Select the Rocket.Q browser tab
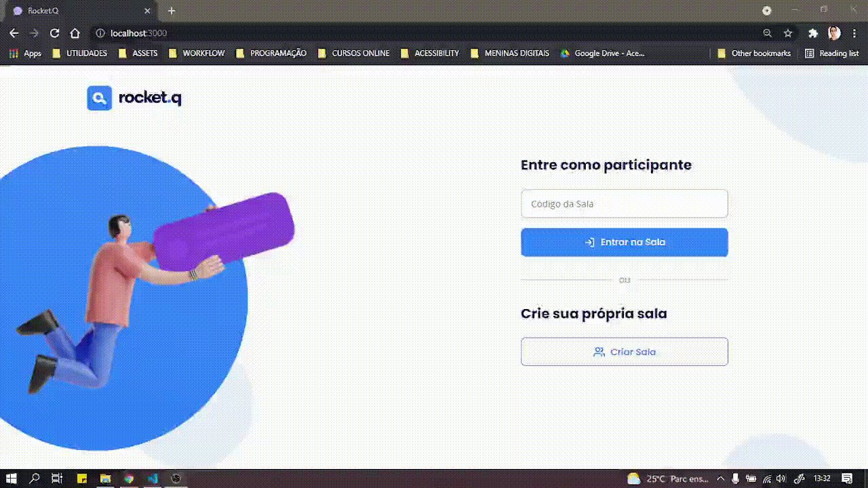The width and height of the screenshot is (868, 488). 81,11
